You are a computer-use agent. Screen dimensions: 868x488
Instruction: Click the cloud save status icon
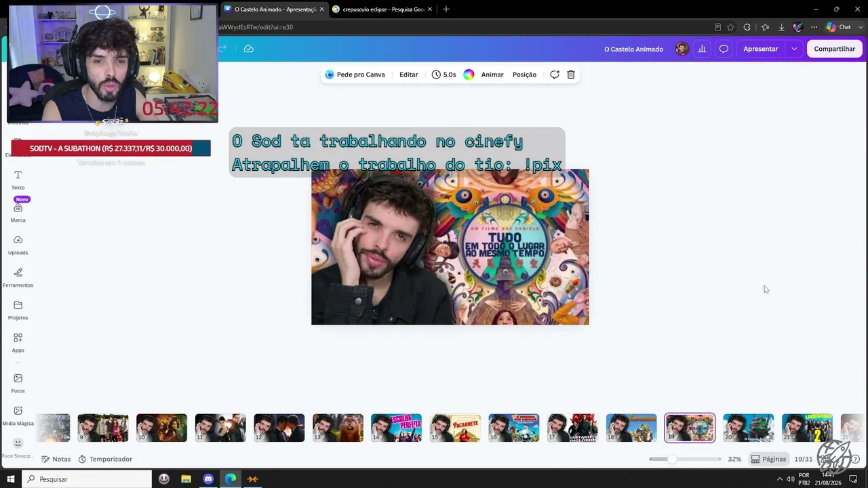(249, 49)
